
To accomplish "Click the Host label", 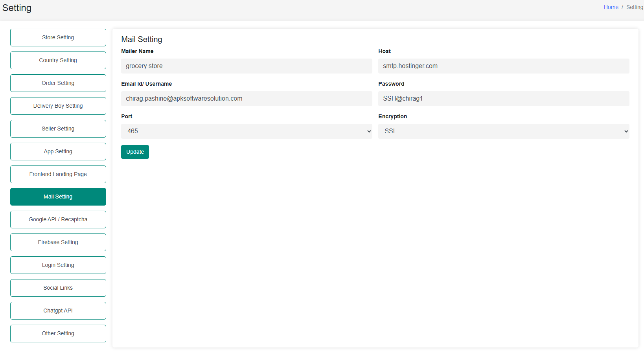I will click(x=385, y=51).
